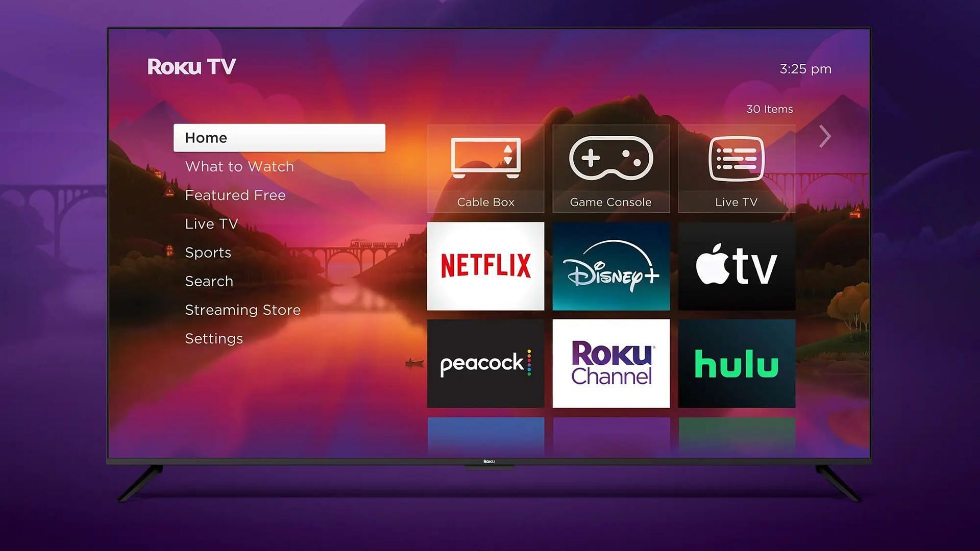Open Netflix streaming app

(486, 266)
